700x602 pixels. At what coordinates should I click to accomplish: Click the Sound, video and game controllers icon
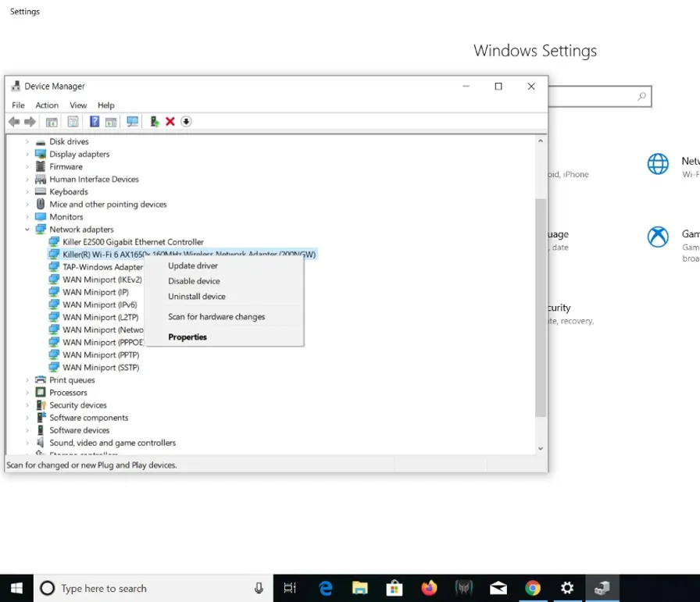pos(41,442)
